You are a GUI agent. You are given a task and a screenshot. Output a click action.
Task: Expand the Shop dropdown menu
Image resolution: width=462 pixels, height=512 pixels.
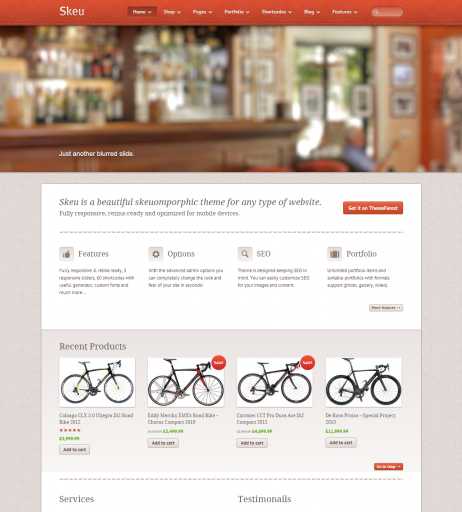(x=172, y=12)
